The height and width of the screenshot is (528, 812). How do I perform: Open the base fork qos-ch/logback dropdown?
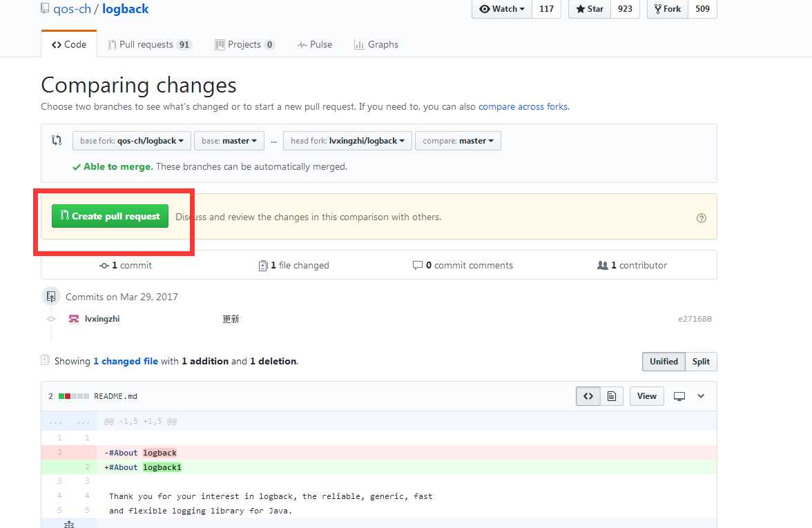tap(131, 141)
